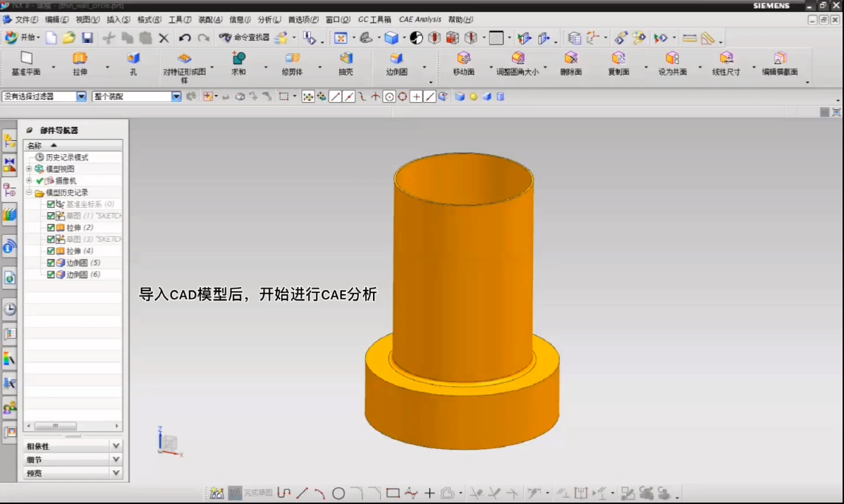
Task: Uncheck the 拉伸 (2) feature checkbox
Action: point(51,228)
